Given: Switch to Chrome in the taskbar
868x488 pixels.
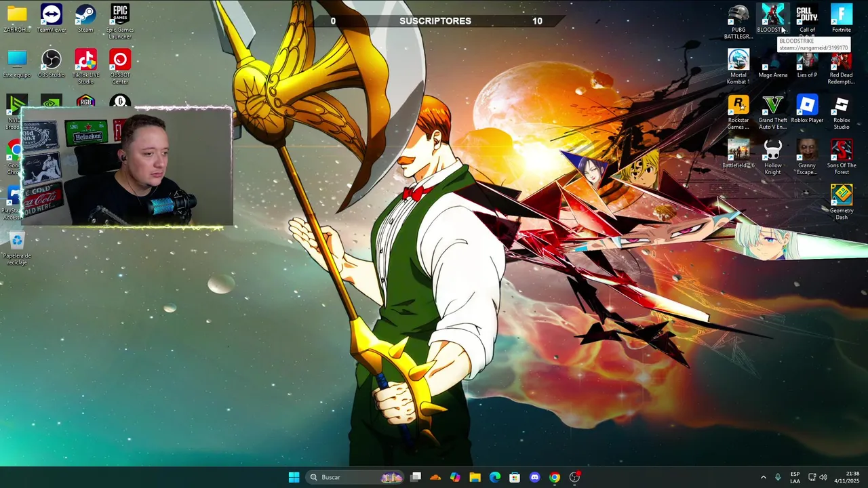Looking at the screenshot, I should 555,477.
